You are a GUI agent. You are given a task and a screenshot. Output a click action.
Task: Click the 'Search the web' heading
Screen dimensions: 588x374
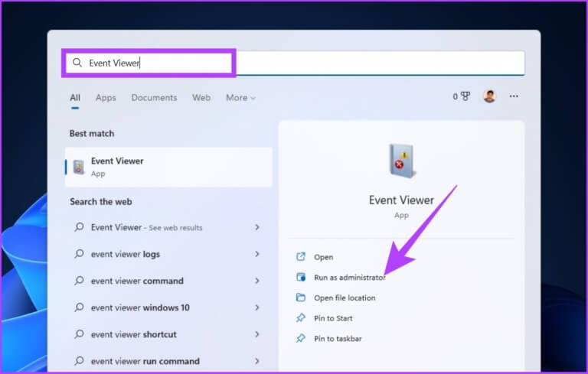pyautogui.click(x=100, y=202)
